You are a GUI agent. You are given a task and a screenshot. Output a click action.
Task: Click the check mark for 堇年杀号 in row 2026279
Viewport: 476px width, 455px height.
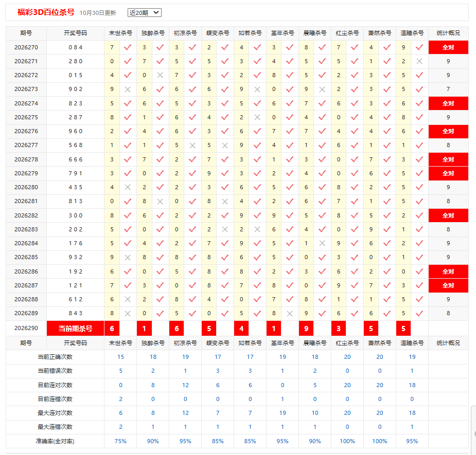[x=290, y=173]
